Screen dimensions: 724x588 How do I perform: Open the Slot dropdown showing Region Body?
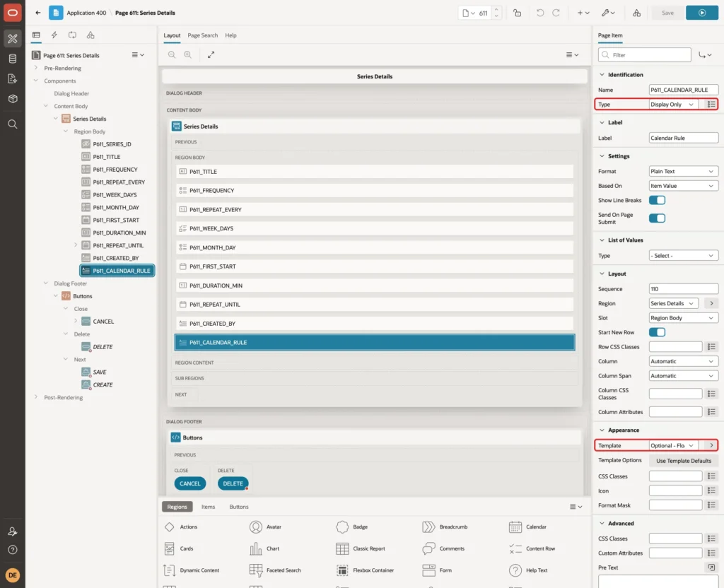684,318
